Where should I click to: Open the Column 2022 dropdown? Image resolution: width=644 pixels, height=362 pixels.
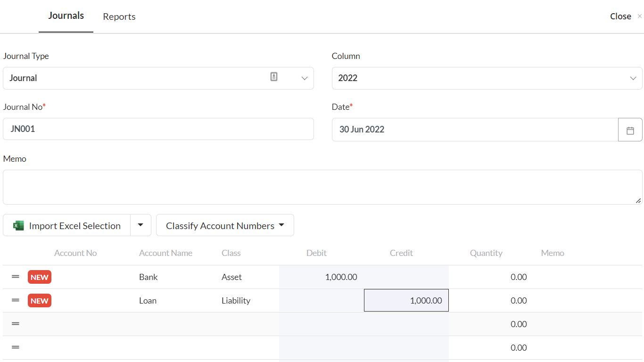(633, 78)
